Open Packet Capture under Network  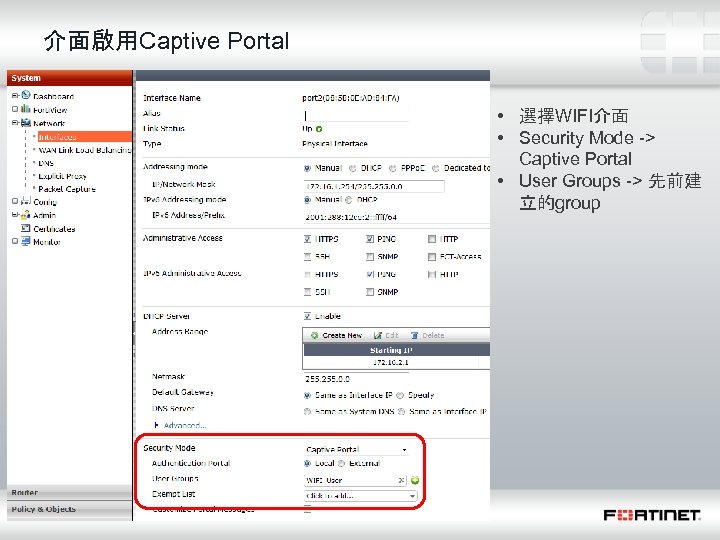(67, 189)
